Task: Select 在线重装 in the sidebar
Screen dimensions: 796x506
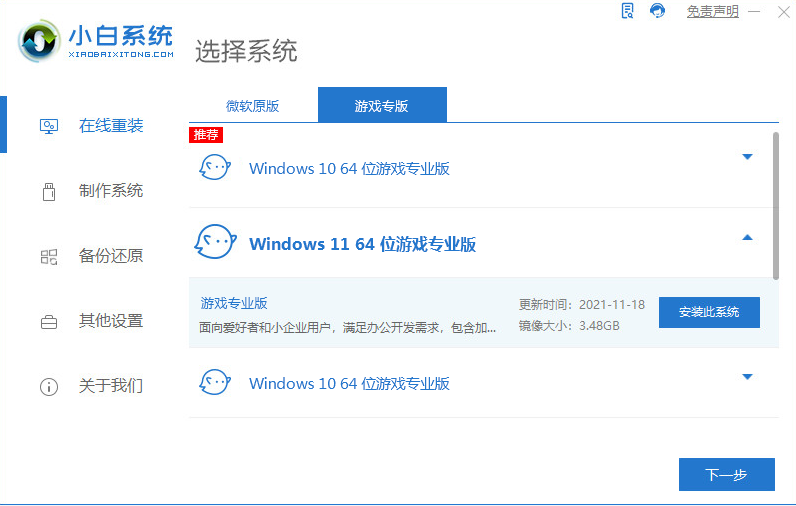Action: tap(111, 126)
